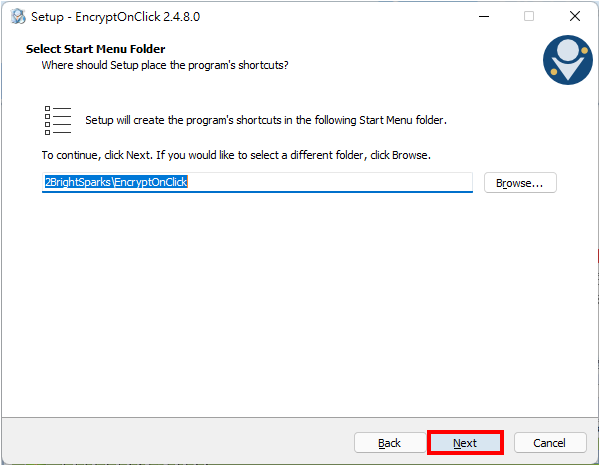The height and width of the screenshot is (467, 604).
Task: Click the 'Setup - EncryptOnClick 2.4.8.0' window title
Action: [x=116, y=17]
